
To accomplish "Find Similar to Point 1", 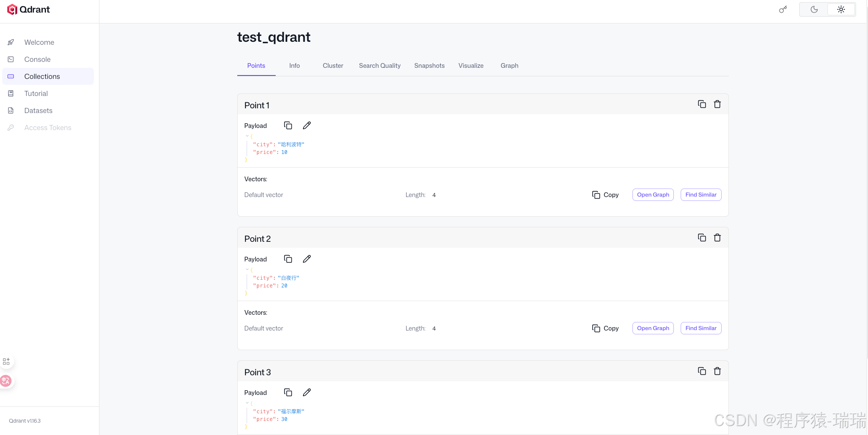I will click(701, 195).
